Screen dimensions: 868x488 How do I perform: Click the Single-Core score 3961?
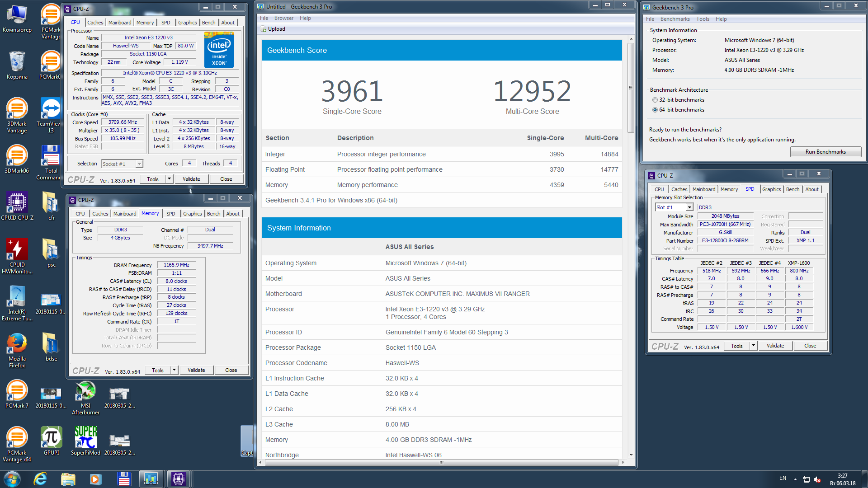[x=352, y=91]
